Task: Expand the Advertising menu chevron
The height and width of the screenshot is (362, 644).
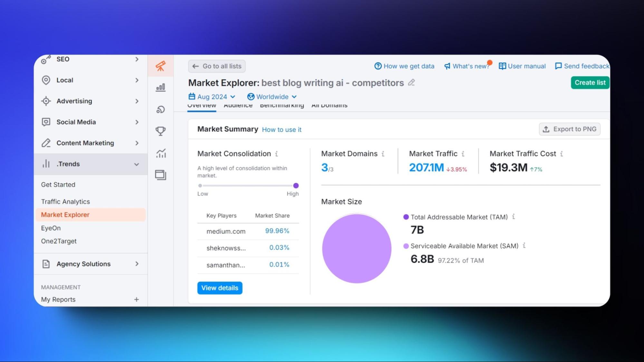Action: (137, 101)
